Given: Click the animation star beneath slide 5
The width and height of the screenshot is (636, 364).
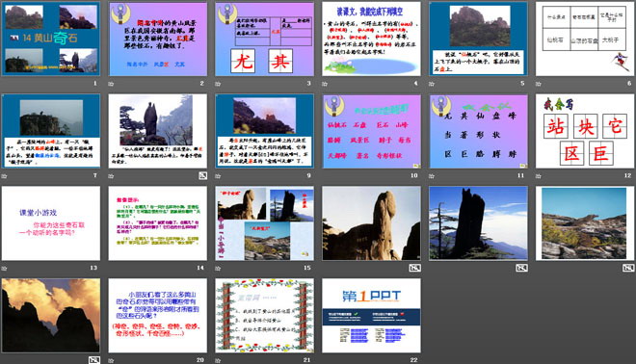Looking at the screenshot, I should (432, 84).
